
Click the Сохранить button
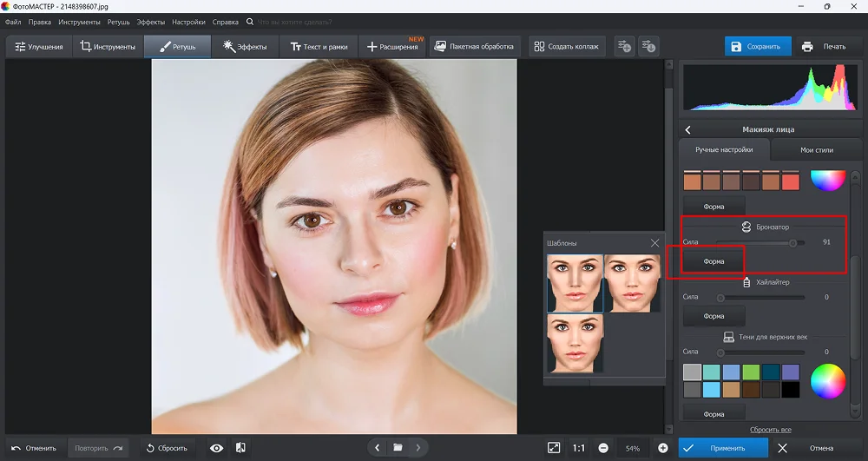pos(758,47)
